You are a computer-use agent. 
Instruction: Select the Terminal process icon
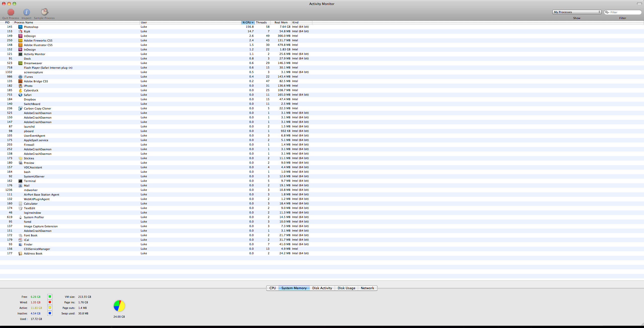click(x=20, y=181)
